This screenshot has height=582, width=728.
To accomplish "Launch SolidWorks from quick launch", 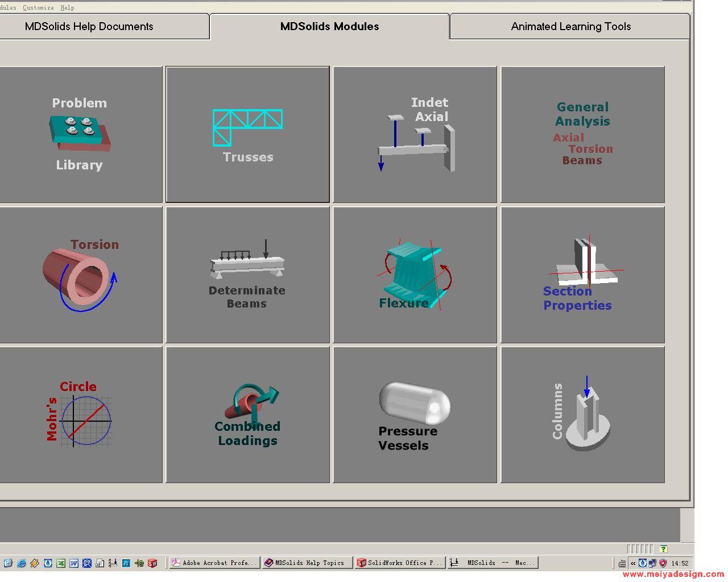I will [x=152, y=563].
